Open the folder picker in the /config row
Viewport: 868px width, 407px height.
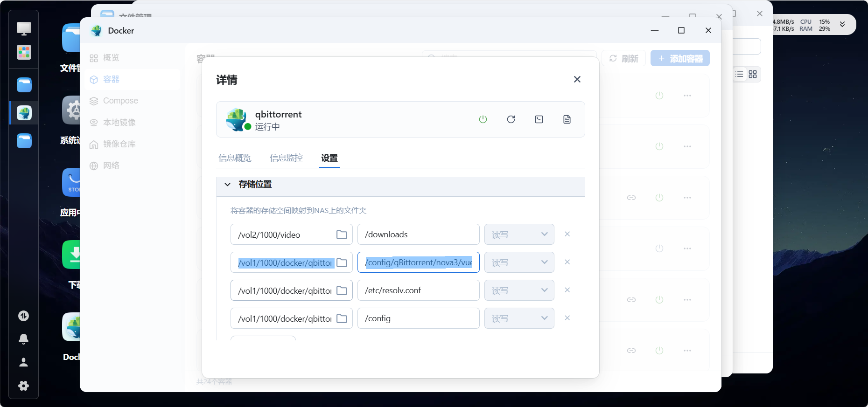[x=342, y=318]
